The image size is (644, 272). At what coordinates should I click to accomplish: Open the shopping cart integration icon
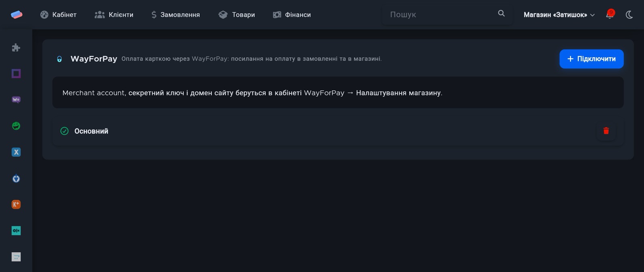tap(16, 257)
